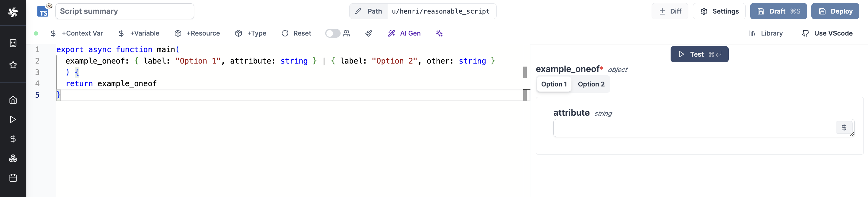Deploy the script
Viewport: 868px width, 197px height.
pos(835,11)
